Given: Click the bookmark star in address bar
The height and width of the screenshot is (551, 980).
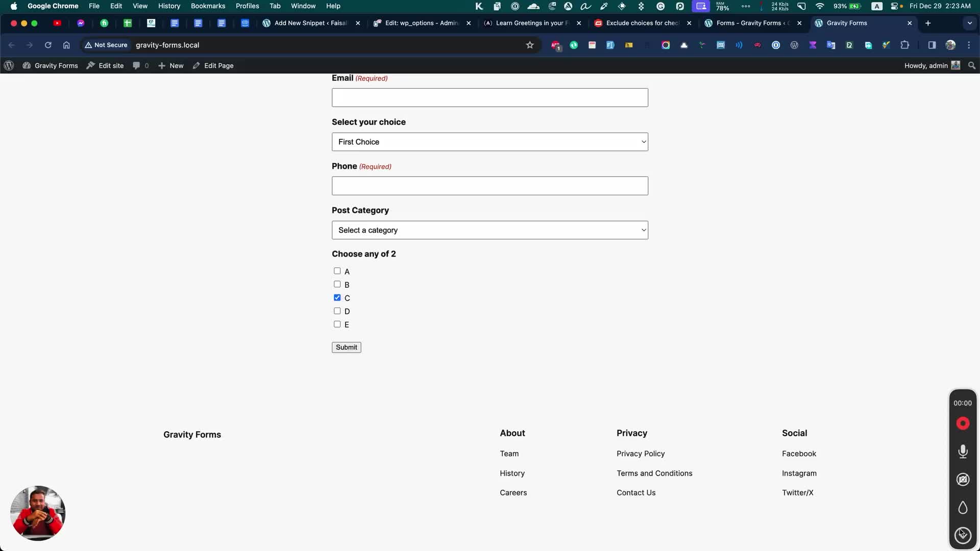Looking at the screenshot, I should (x=530, y=45).
